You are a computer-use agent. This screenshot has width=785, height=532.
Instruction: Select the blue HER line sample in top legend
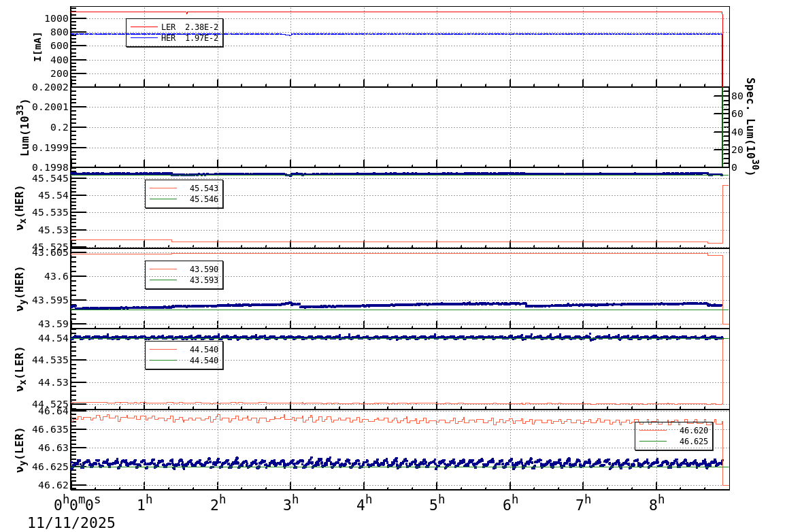pos(144,37)
